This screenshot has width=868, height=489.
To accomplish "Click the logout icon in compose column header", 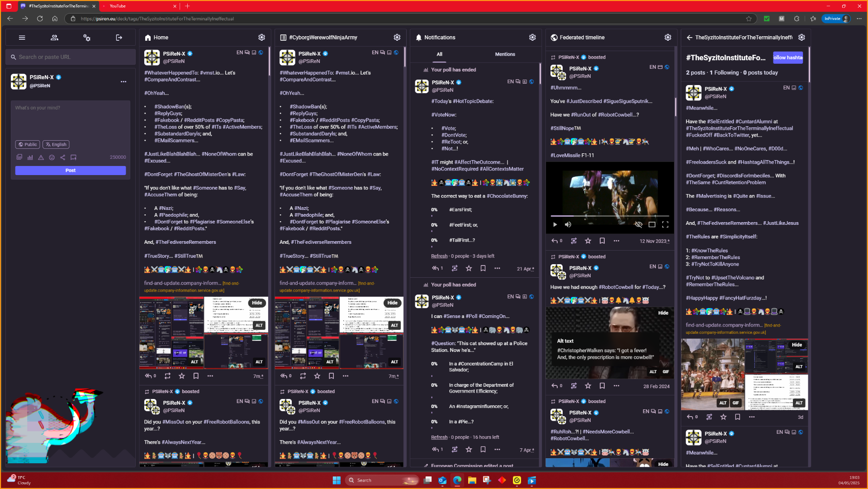I will (119, 38).
